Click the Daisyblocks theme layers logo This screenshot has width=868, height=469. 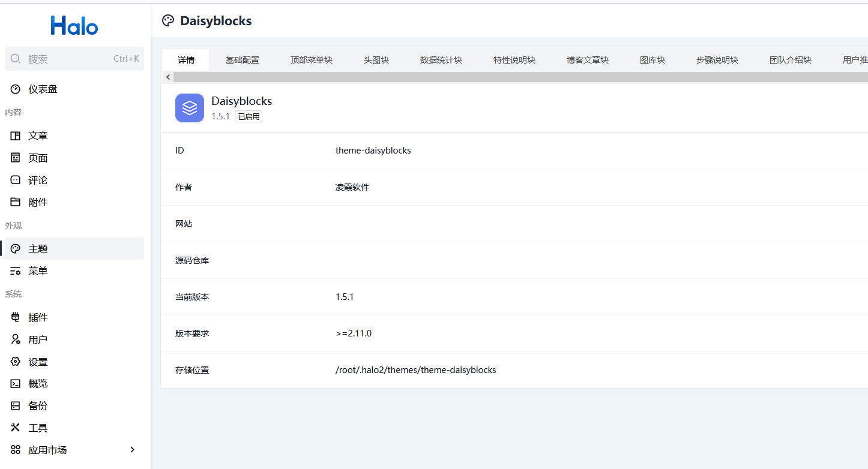click(190, 108)
